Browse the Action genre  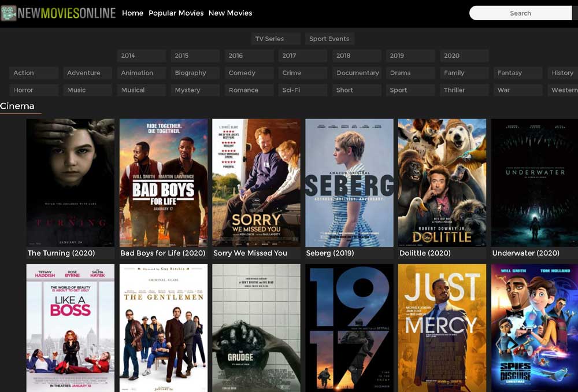coord(34,73)
